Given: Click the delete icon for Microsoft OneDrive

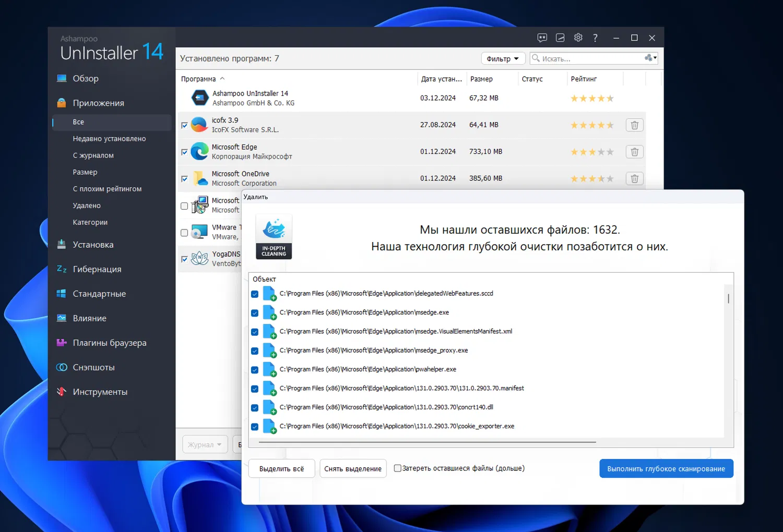Looking at the screenshot, I should click(634, 178).
